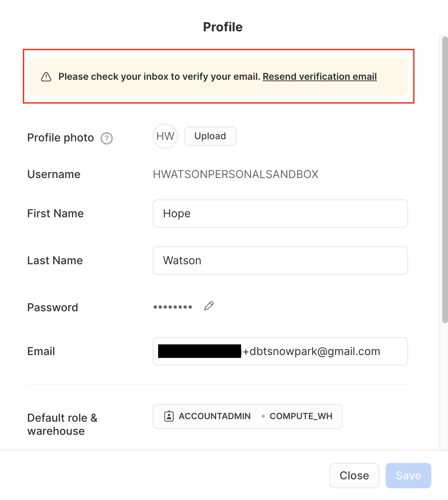
Task: Select the username HWATSONPERSONALSANDBOX text
Action: [x=235, y=174]
